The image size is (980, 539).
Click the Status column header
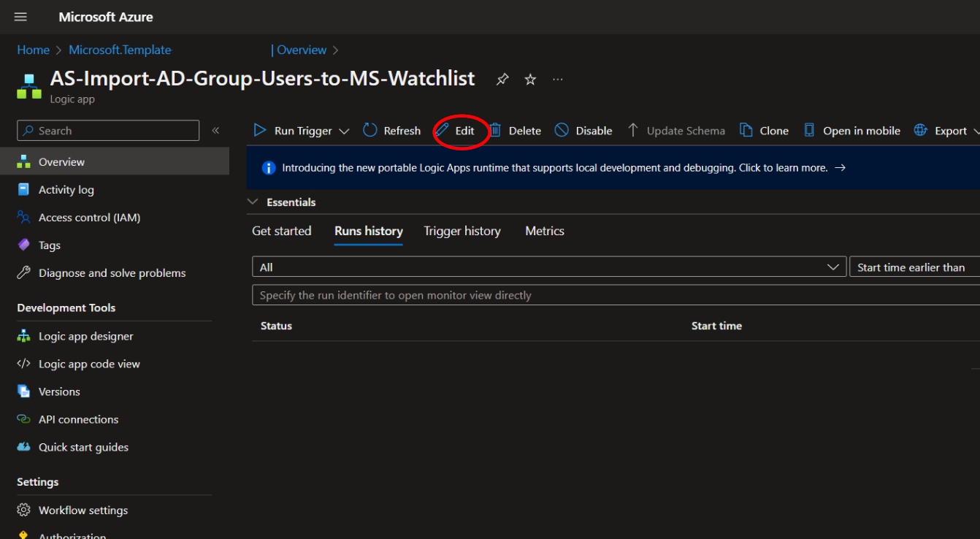[276, 326]
